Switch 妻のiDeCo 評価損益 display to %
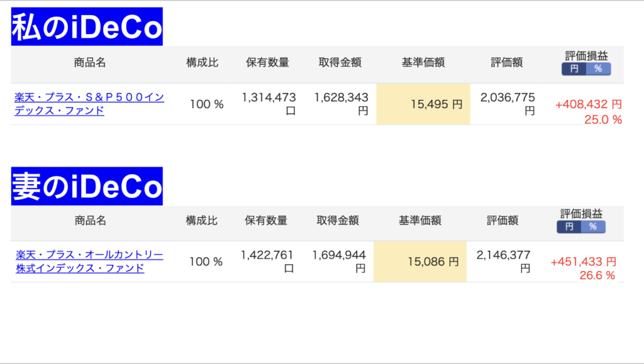 pyautogui.click(x=592, y=227)
